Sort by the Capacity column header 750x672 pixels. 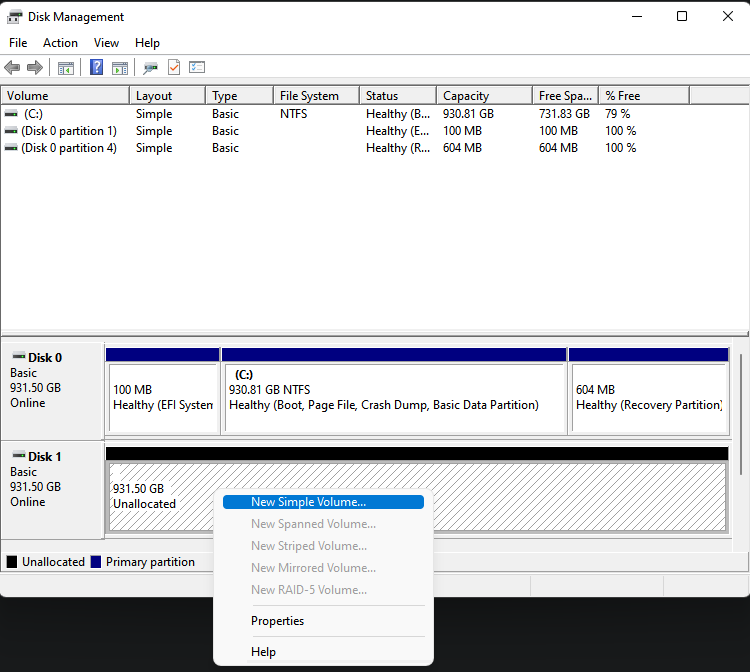click(x=466, y=96)
